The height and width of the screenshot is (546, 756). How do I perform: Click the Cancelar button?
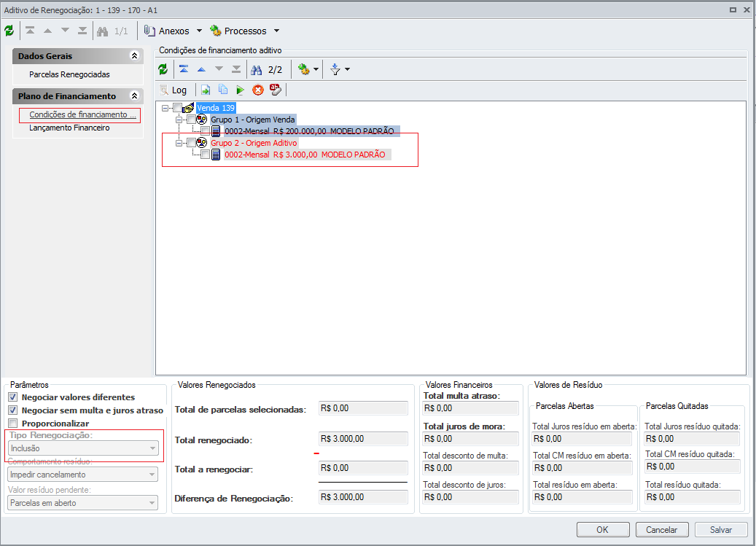(661, 530)
